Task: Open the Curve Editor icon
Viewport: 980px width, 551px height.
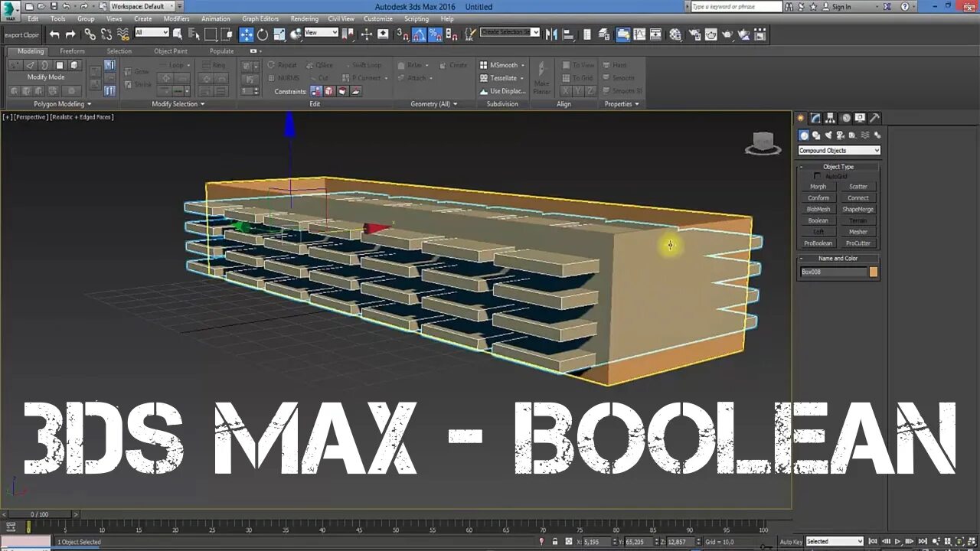Action: point(640,34)
